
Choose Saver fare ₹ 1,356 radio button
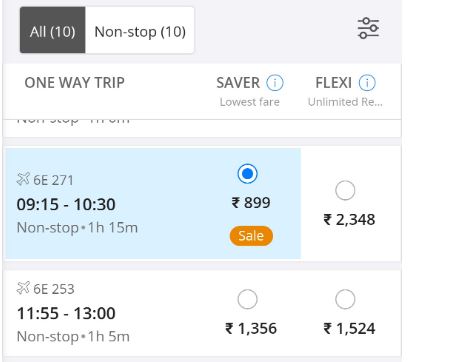tap(247, 299)
